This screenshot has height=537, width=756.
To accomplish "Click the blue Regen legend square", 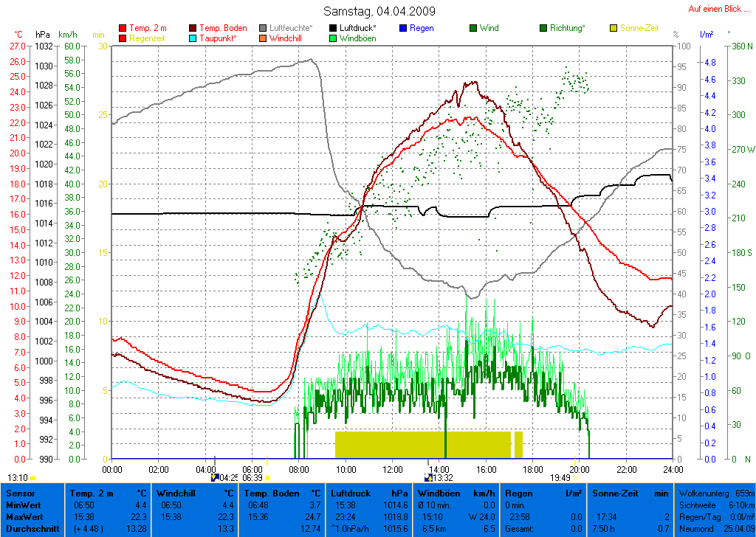I will 402,29.
